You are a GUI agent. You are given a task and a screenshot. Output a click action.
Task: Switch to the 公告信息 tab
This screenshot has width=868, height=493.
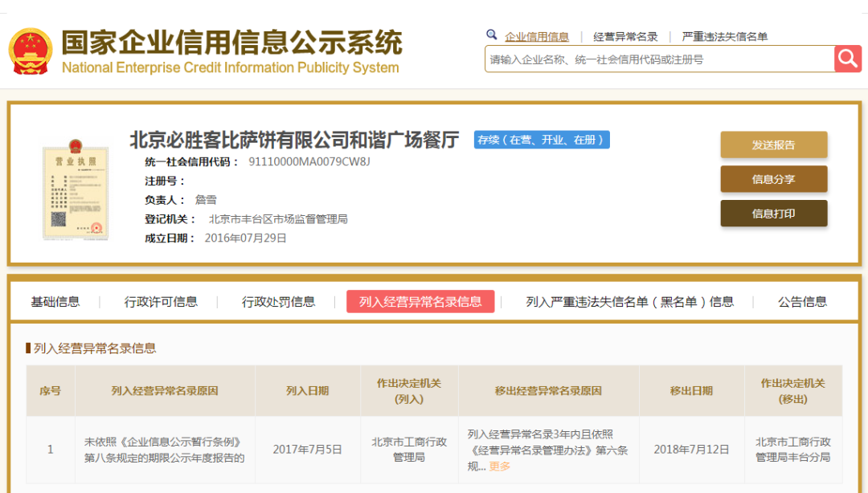(802, 302)
